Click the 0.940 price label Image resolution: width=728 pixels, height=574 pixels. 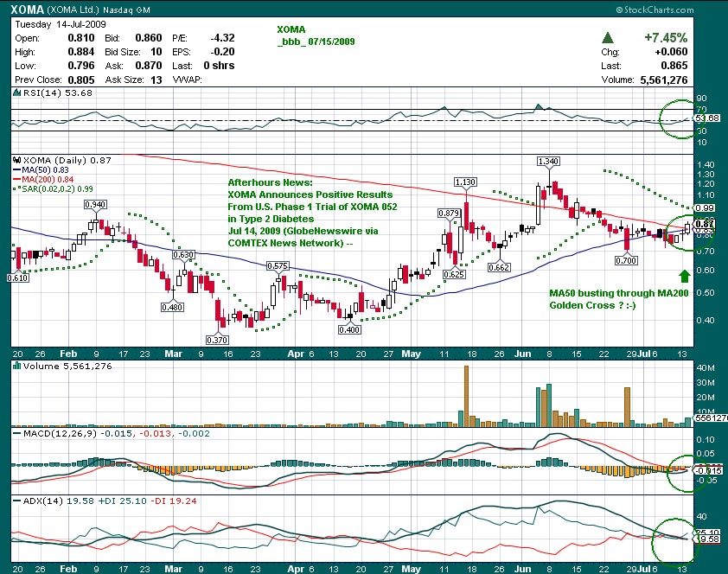[96, 204]
